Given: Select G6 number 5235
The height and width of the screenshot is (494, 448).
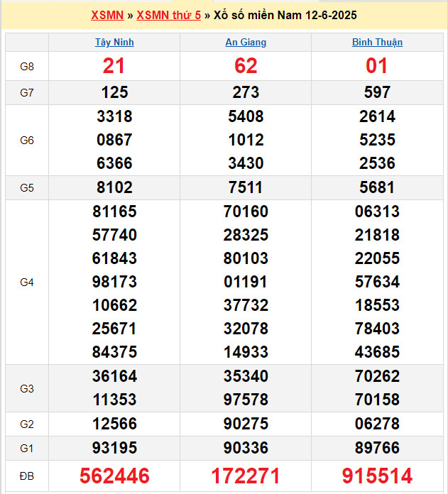Looking at the screenshot, I should (x=377, y=140).
